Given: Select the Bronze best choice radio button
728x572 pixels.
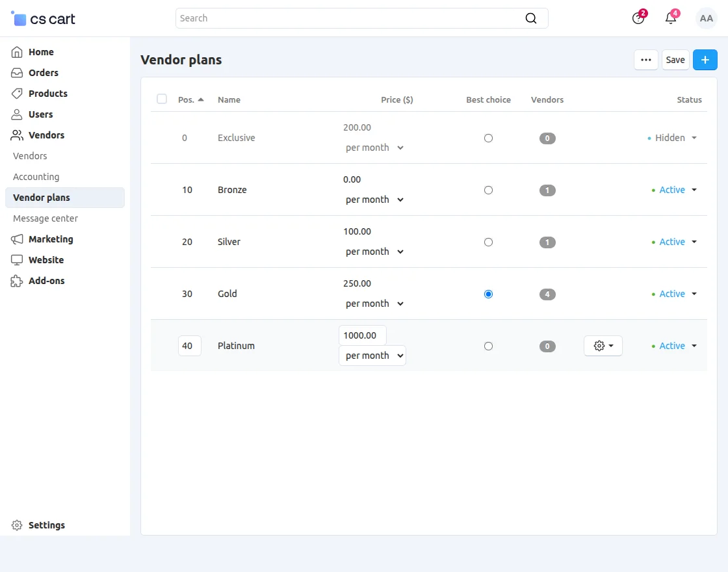Looking at the screenshot, I should coord(488,190).
